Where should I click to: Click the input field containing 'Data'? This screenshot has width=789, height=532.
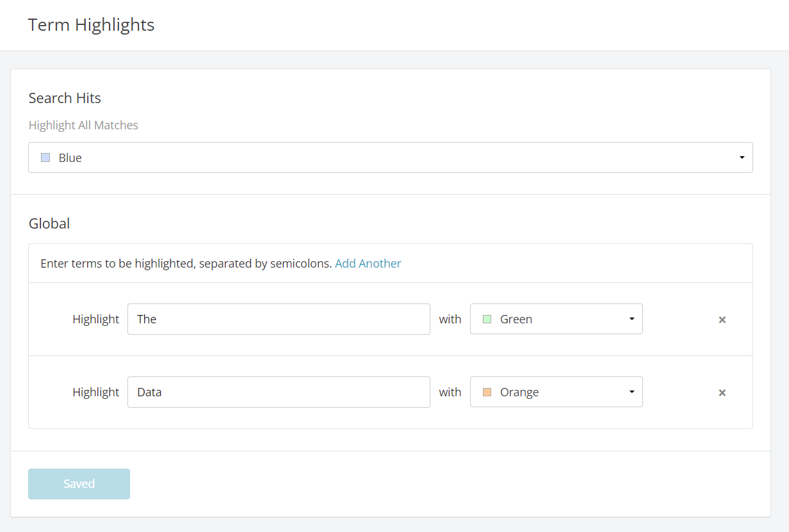pos(279,392)
